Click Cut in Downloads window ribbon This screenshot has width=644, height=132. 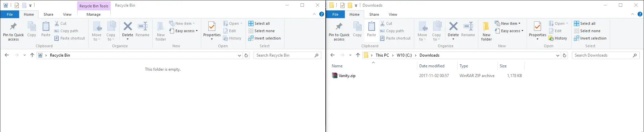[x=386, y=23]
